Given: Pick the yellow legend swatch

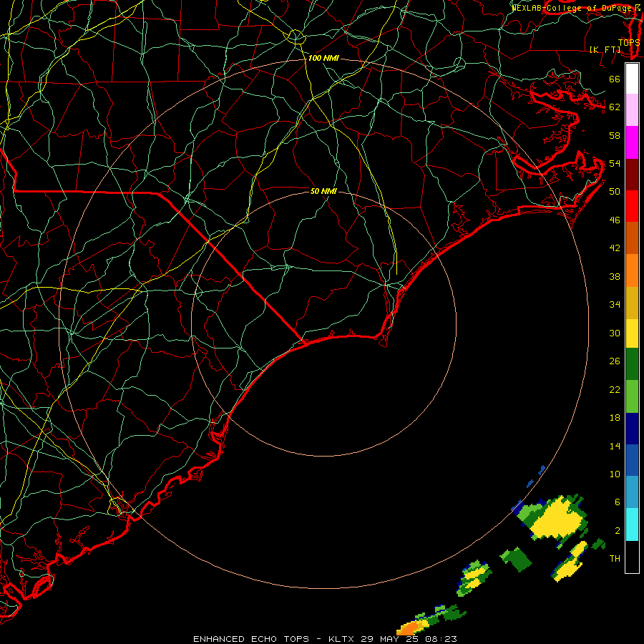Looking at the screenshot, I should coord(632,333).
